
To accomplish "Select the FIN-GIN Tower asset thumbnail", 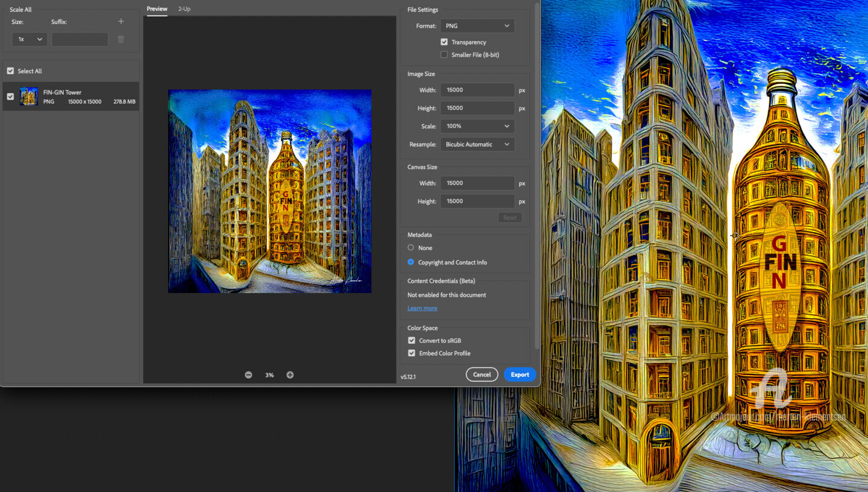I will 29,96.
